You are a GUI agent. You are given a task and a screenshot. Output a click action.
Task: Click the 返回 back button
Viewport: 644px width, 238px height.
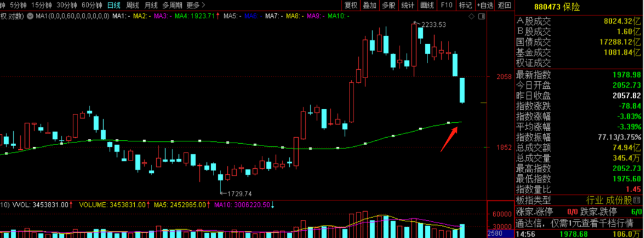504,5
